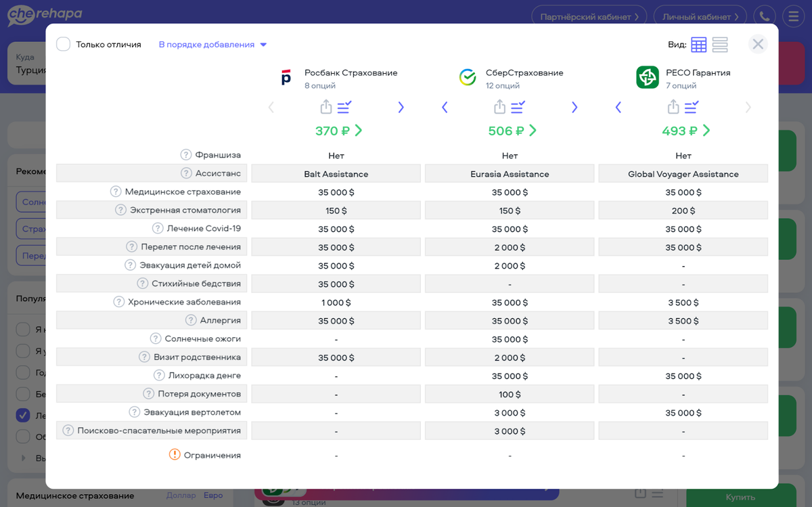Share the СберСтрахование offer
The height and width of the screenshot is (507, 812).
499,107
